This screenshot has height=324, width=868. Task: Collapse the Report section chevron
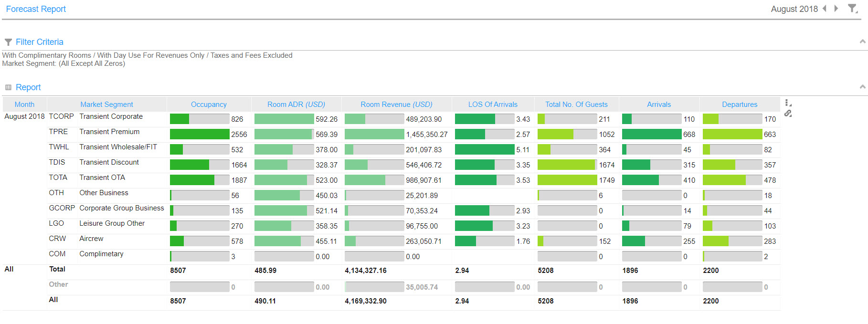[x=862, y=87]
